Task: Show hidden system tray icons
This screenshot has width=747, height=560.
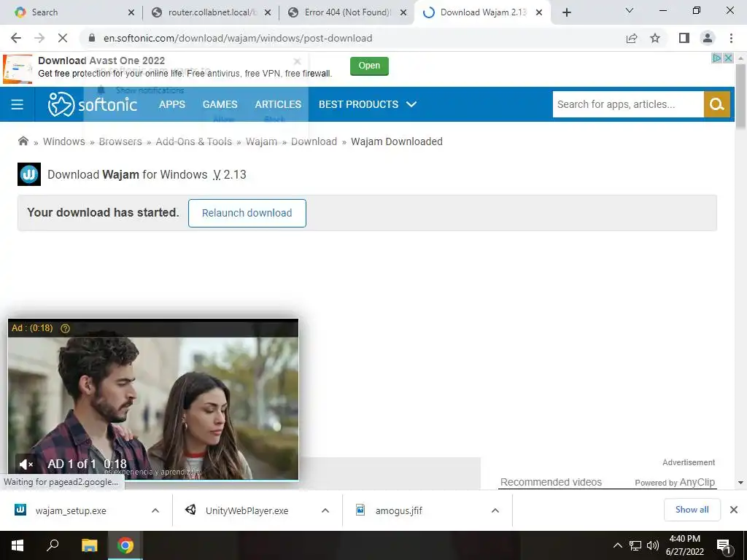Action: point(617,545)
